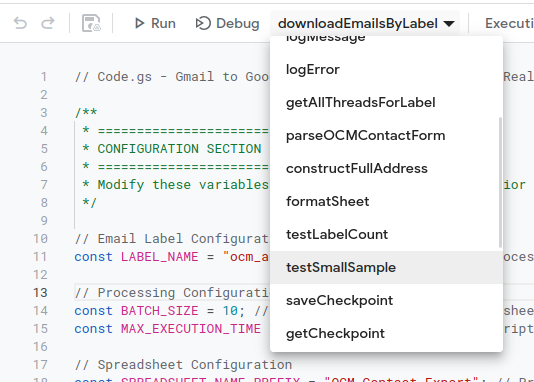Screen dimensions: 534x382
Task: Select the formatSheet function
Action: pyautogui.click(x=386, y=202)
